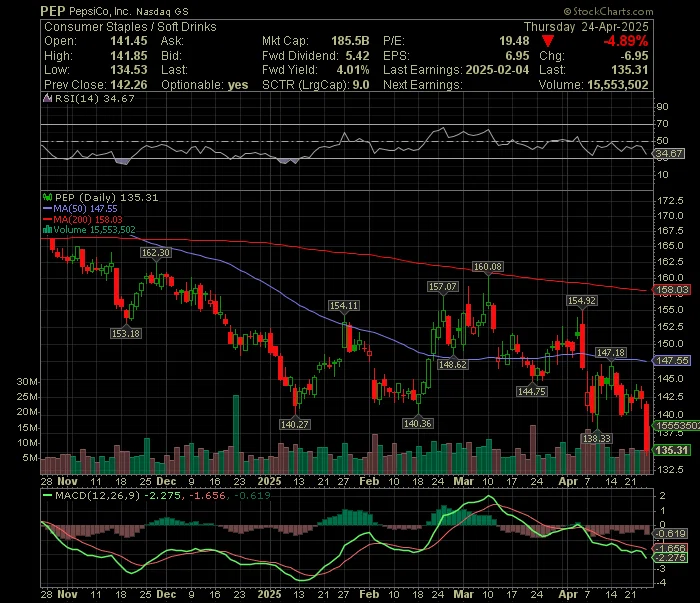Click the green Volume legend icon

(47, 230)
